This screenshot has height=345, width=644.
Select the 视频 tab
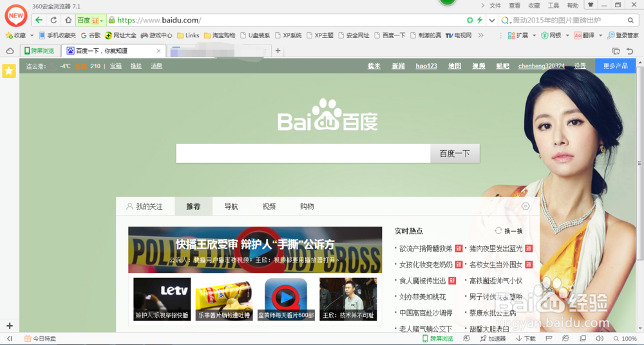point(269,207)
